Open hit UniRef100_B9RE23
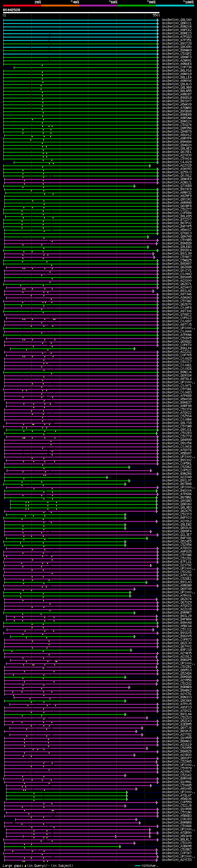The image size is (197, 868). [x=177, y=33]
